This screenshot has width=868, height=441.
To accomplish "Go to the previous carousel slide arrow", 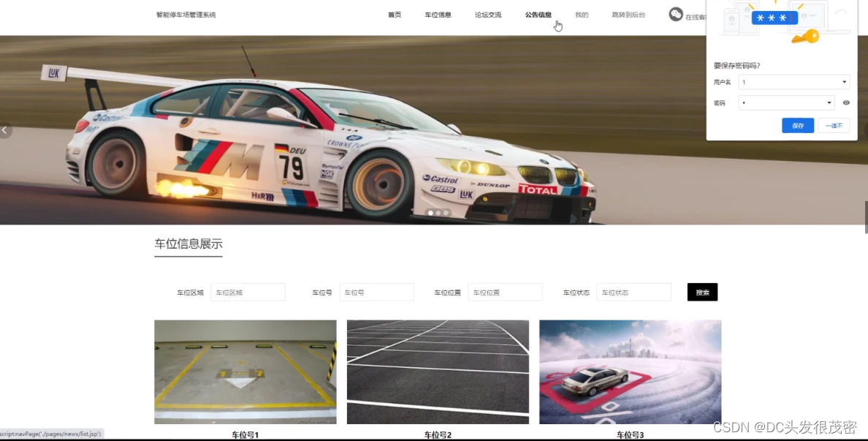I will click(5, 130).
